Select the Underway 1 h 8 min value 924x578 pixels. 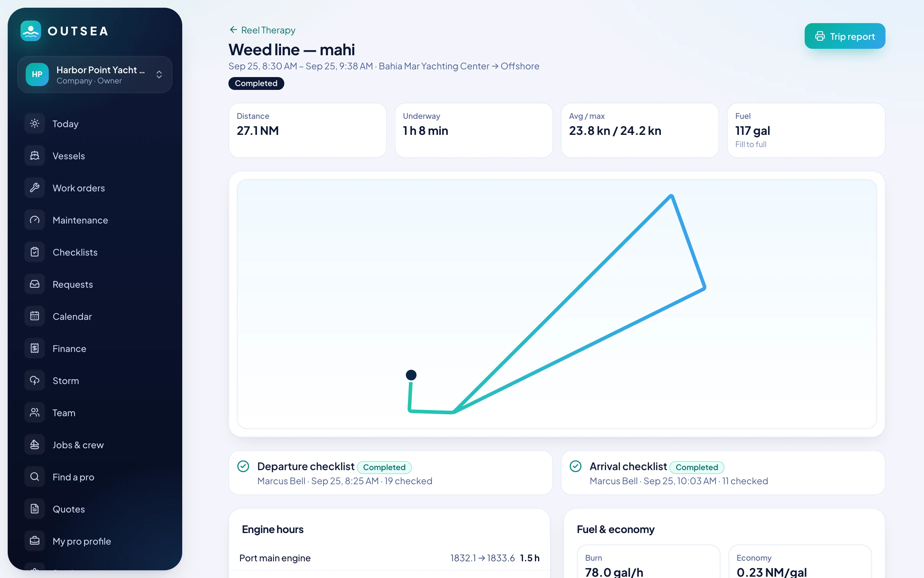click(x=425, y=131)
